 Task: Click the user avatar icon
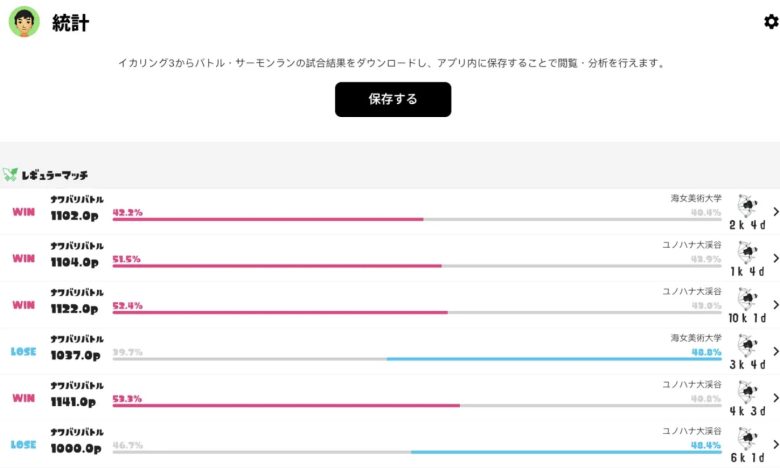click(24, 22)
